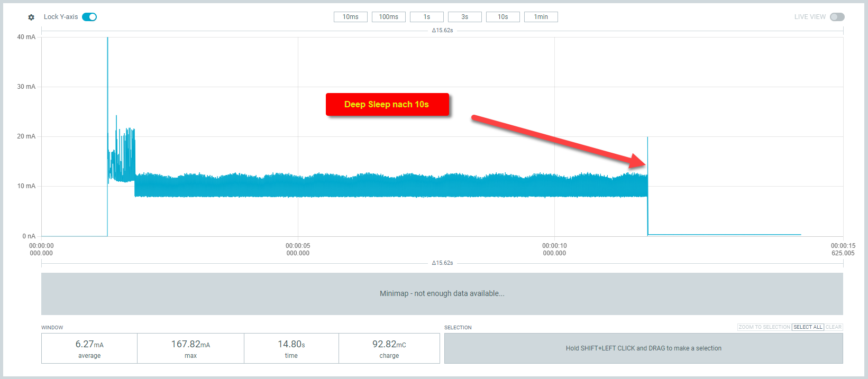Pick the 10s time window
The width and height of the screenshot is (868, 379).
(x=502, y=17)
